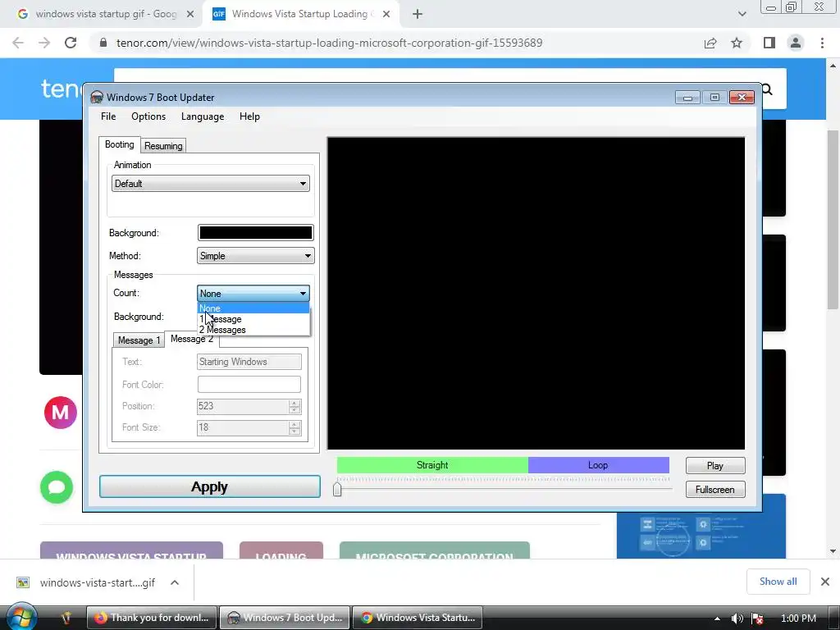Screen dimensions: 840x630
Task: Open the Chrome Windows Vista Startup taskbar item
Action: (418, 618)
